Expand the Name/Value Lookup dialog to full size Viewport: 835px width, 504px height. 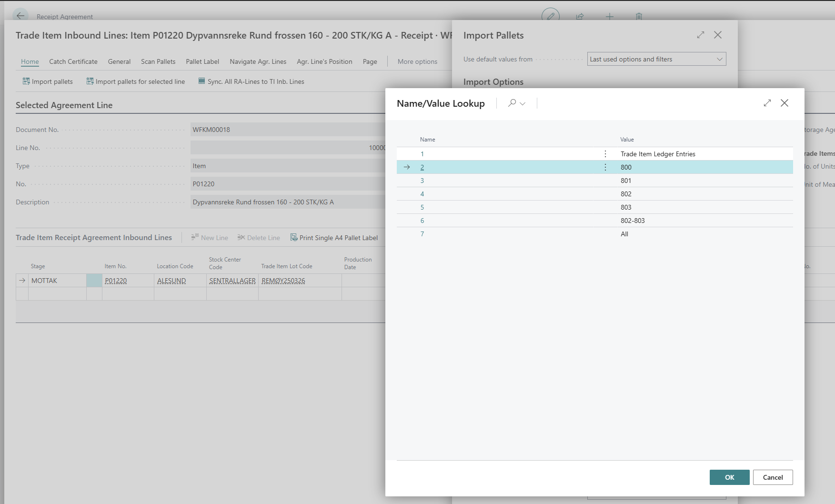[767, 103]
